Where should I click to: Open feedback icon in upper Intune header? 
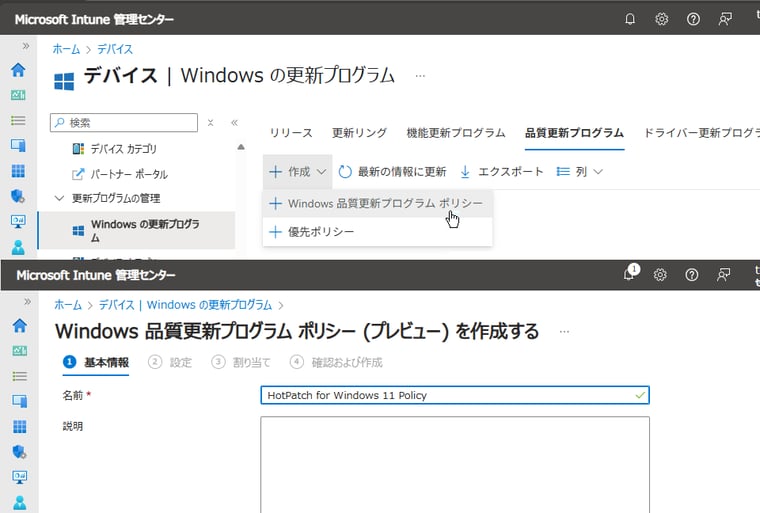pos(725,19)
